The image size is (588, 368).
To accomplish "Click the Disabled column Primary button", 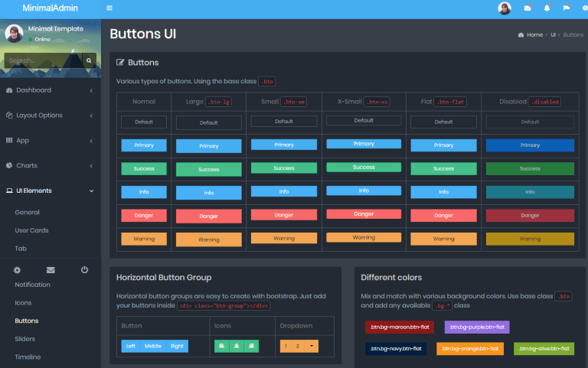I will pyautogui.click(x=530, y=145).
